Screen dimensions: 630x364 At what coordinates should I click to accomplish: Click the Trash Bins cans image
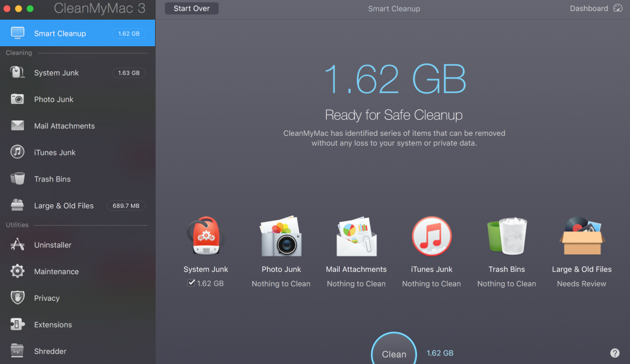pos(507,236)
